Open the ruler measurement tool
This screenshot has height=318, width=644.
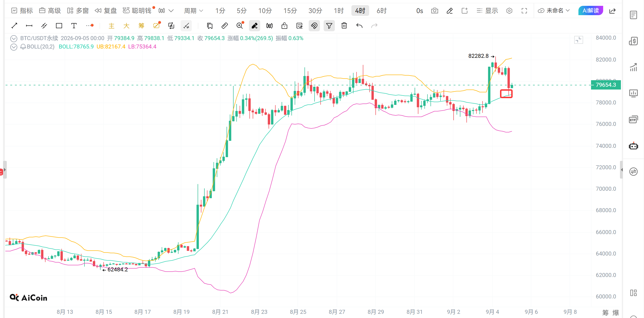tap(224, 25)
